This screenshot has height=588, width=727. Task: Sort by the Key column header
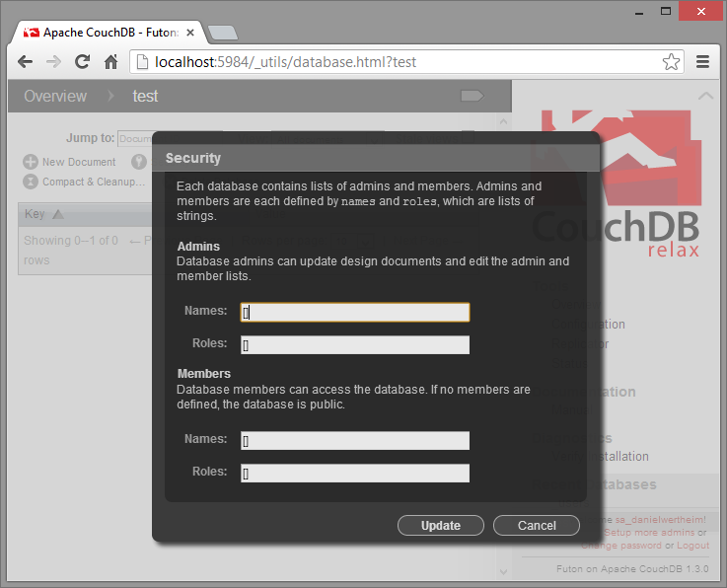(44, 214)
